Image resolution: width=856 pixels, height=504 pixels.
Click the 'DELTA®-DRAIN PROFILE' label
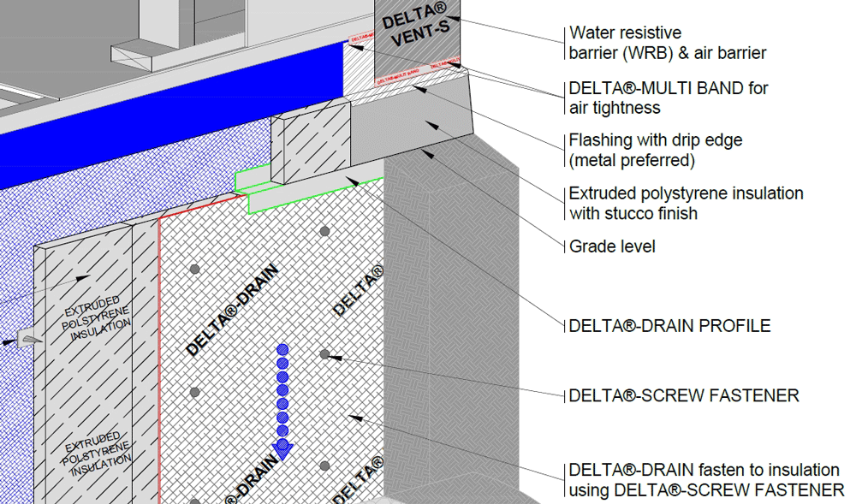[x=669, y=326]
